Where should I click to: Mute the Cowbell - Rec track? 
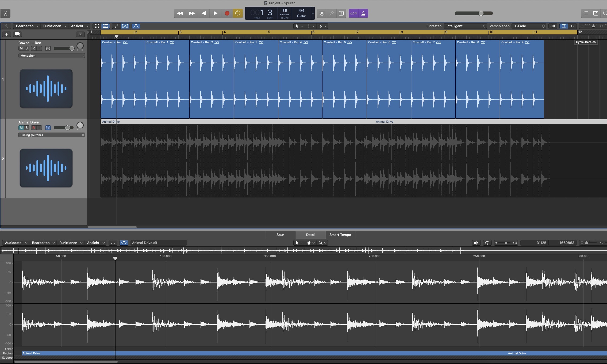pos(21,48)
